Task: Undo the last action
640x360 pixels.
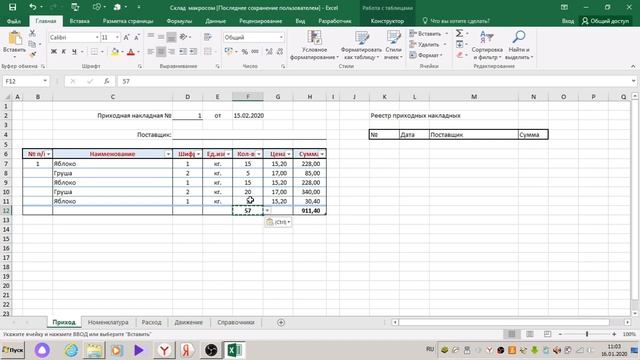Action: tap(33, 7)
